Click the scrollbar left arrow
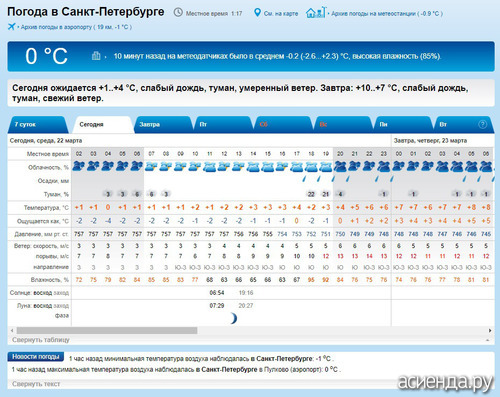The height and width of the screenshot is (397, 500). 12,330
